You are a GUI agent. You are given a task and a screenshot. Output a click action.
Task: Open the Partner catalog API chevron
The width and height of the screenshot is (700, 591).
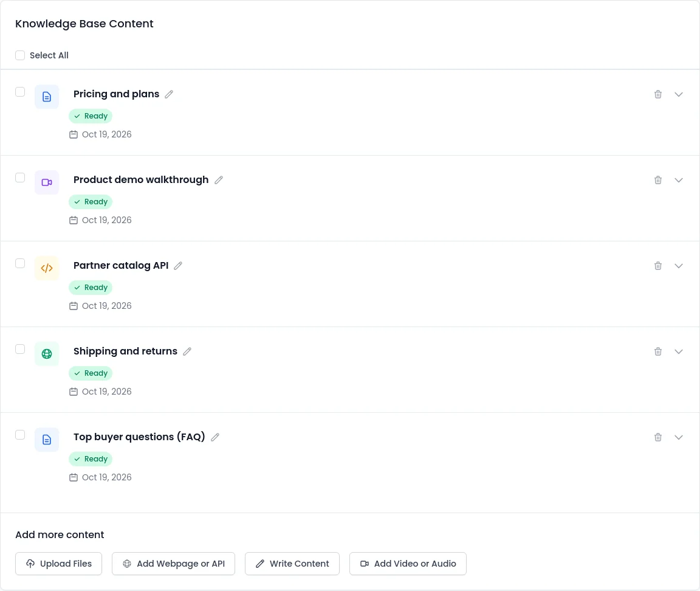coord(679,266)
